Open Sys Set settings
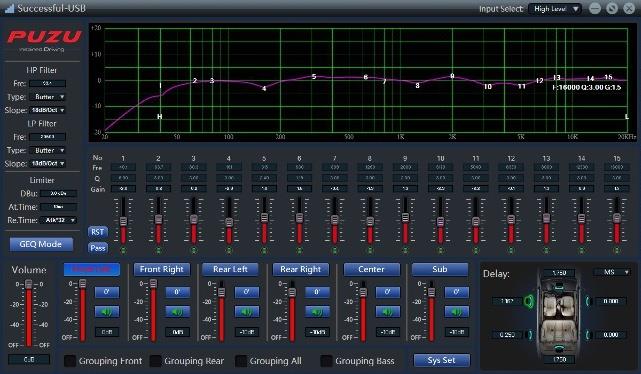This screenshot has height=374, width=641. coord(442,361)
